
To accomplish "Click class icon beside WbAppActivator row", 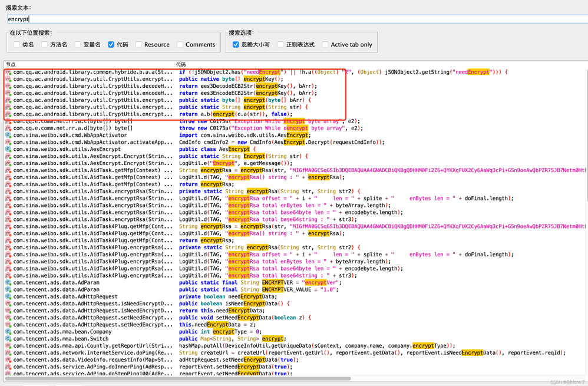I will (8, 135).
